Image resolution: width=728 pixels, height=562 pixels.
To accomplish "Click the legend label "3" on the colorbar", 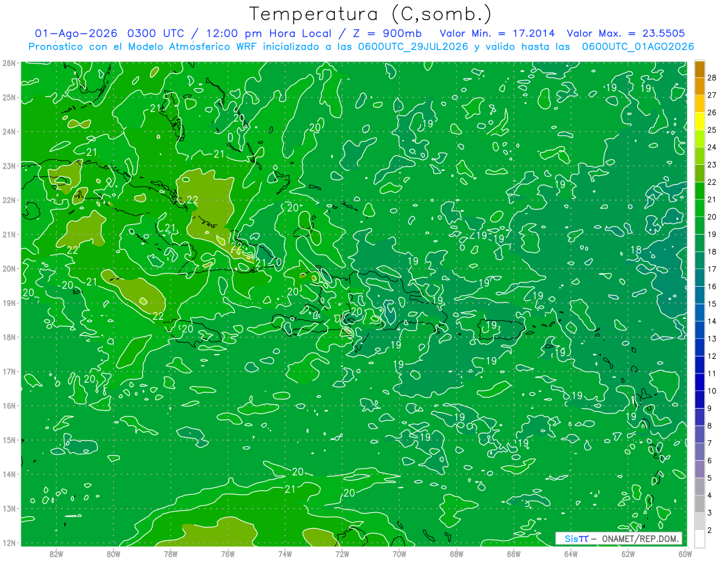I will [x=710, y=513].
